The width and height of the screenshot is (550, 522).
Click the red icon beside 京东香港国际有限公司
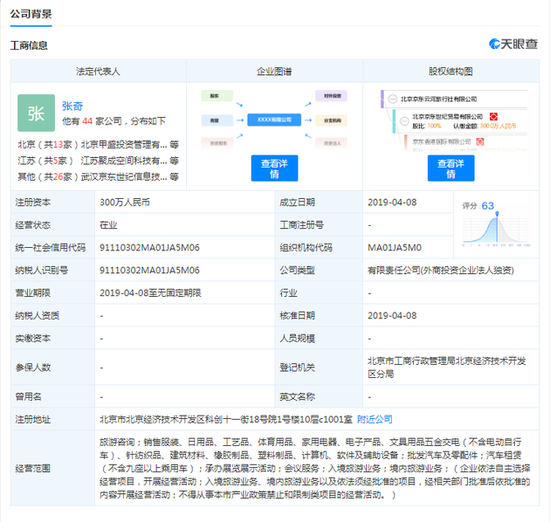click(480, 142)
